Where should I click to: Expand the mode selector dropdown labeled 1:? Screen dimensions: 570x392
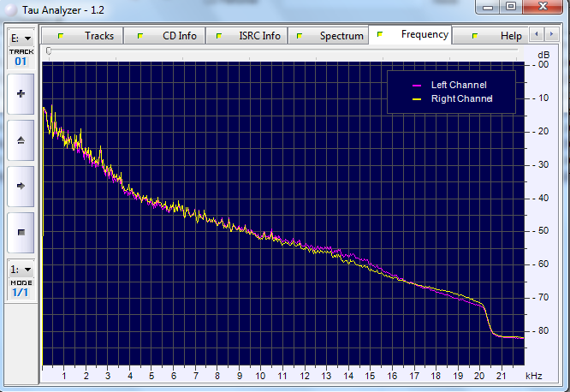pos(21,270)
